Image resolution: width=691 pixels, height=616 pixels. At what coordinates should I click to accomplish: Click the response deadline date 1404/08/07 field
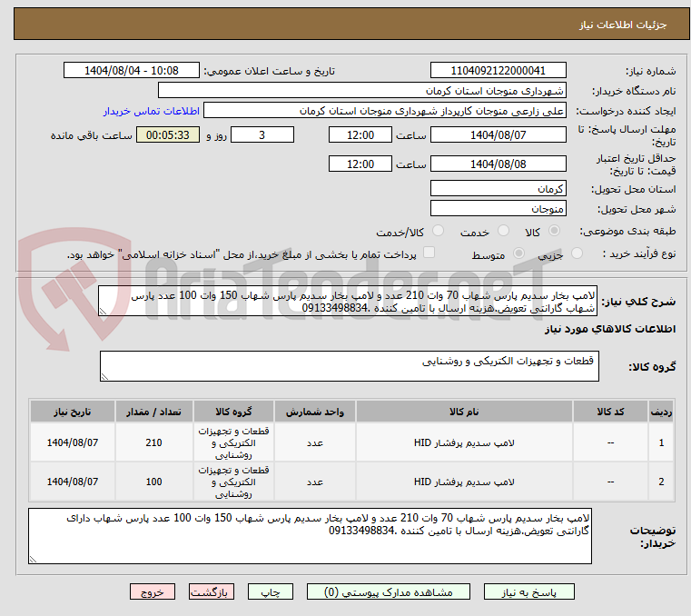coord(498,134)
